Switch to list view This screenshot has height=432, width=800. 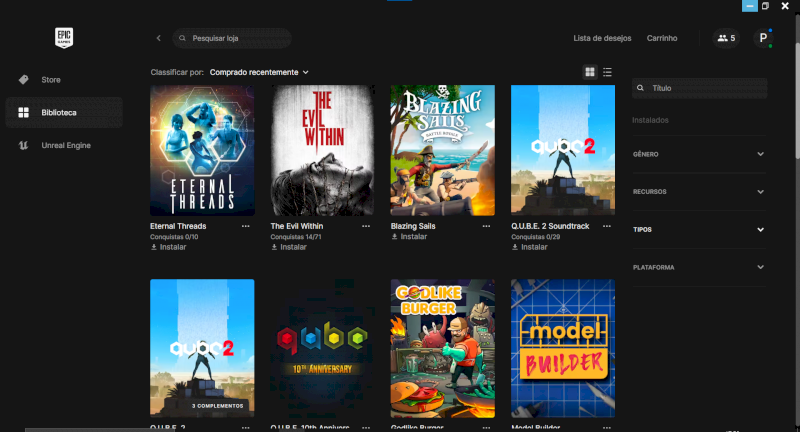coord(607,72)
